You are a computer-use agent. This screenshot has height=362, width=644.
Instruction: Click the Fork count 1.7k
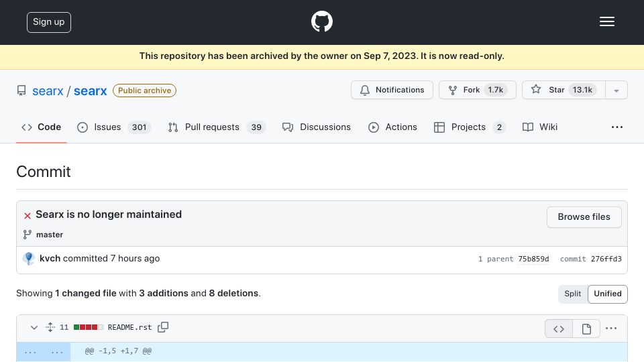coord(495,90)
